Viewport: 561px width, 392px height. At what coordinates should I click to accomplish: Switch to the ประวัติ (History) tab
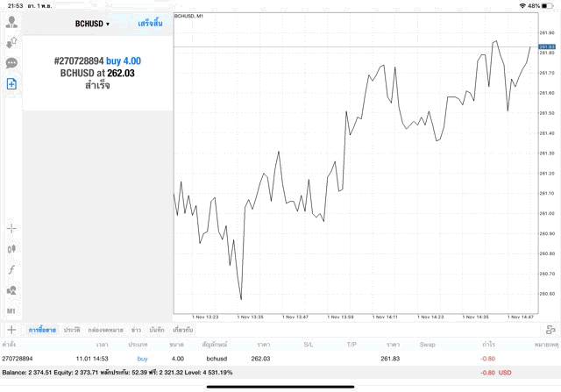[71, 330]
